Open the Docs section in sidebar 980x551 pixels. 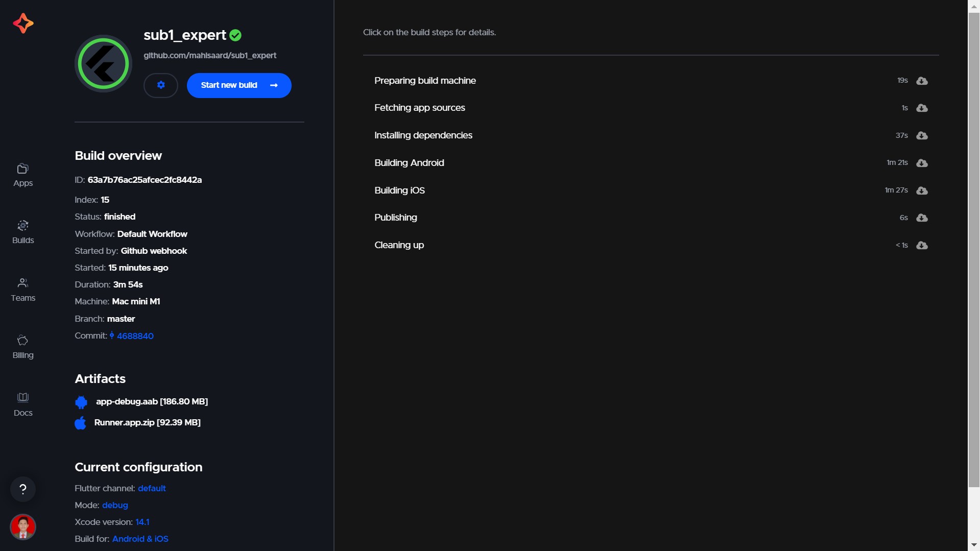point(22,404)
